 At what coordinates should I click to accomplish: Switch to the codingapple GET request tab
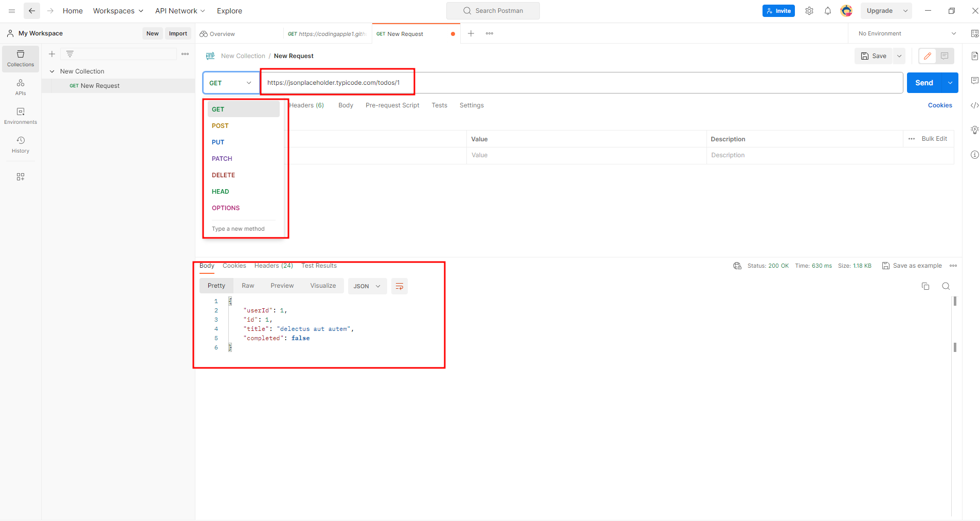pos(327,34)
